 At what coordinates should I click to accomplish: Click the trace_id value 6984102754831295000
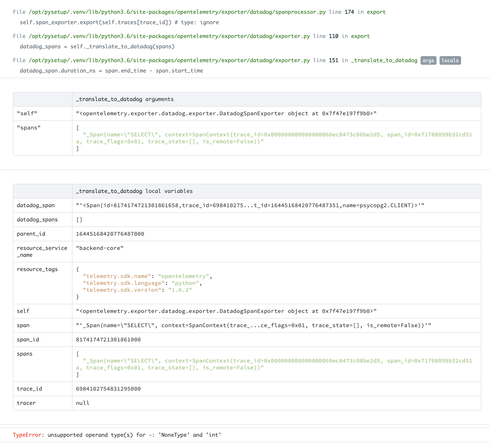pyautogui.click(x=108, y=389)
